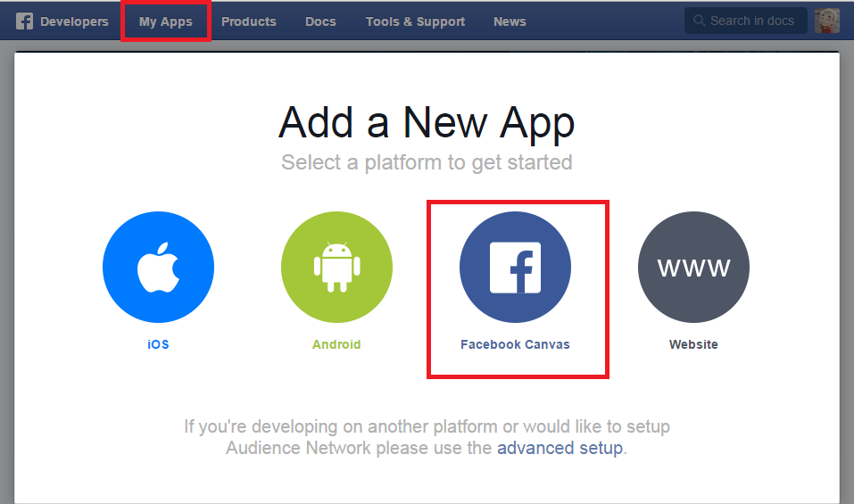Screen dimensions: 854x504
Task: Go to the Docs section
Action: pyautogui.click(x=320, y=21)
